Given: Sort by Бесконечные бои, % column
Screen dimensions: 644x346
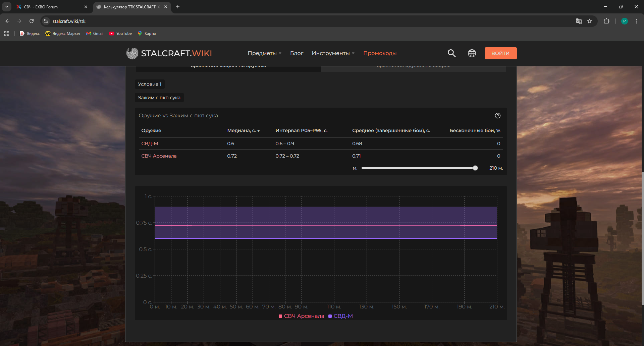Looking at the screenshot, I should (475, 130).
